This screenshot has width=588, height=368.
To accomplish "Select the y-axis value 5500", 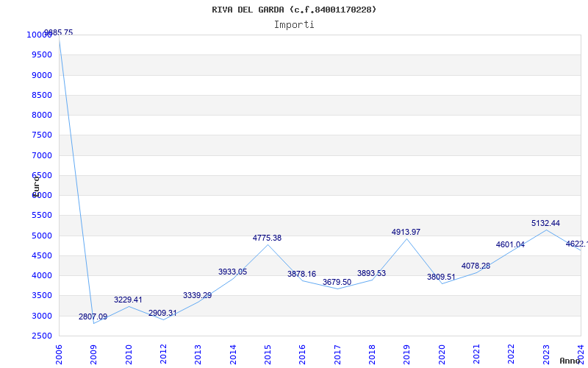I will (x=42, y=216).
